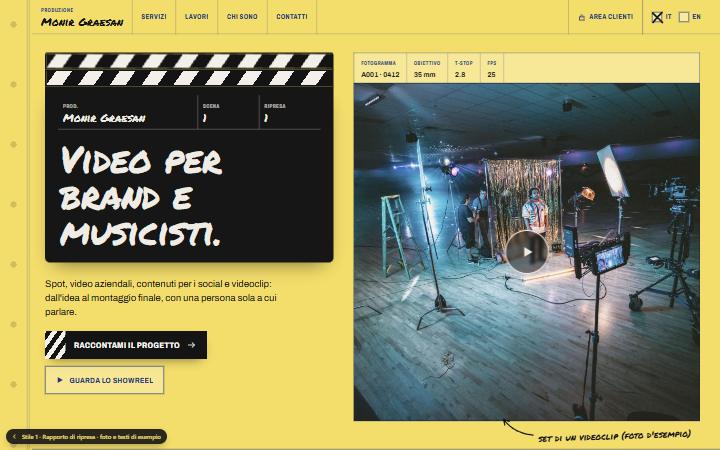
Task: Open the Servizi menu item
Action: (x=154, y=17)
